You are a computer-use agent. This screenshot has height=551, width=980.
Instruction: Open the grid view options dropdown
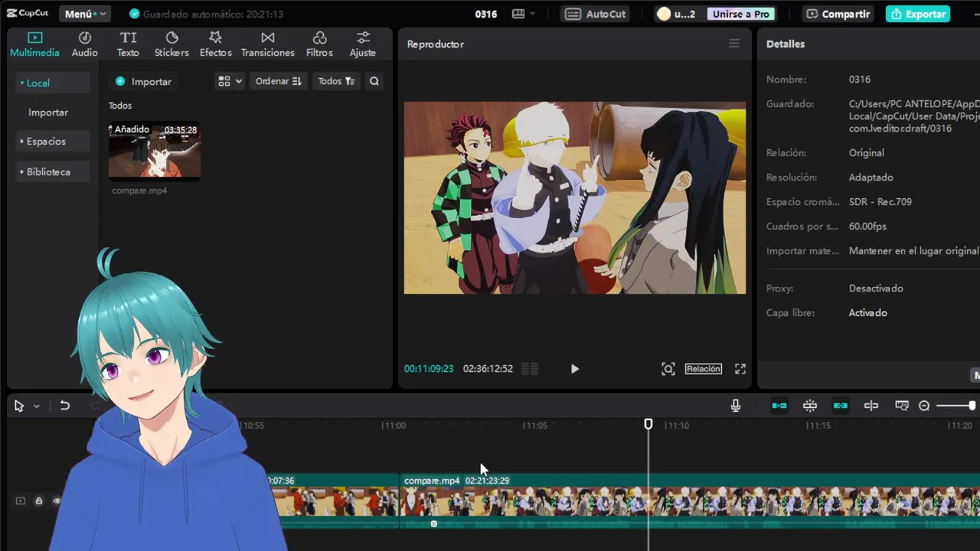(x=230, y=81)
